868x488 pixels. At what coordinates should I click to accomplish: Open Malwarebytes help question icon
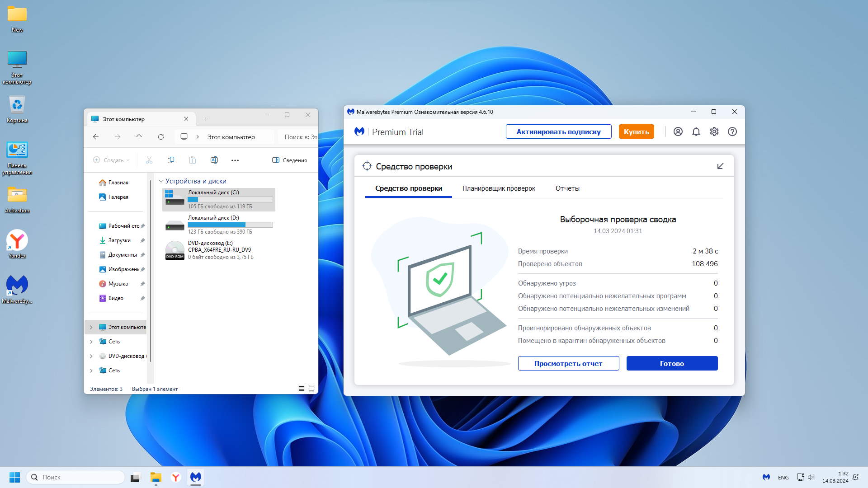(x=732, y=131)
